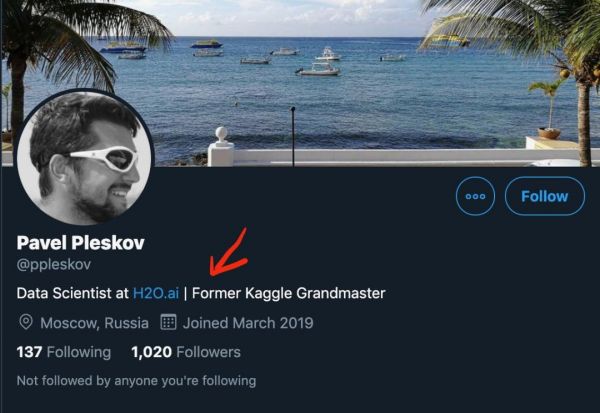Click the Moscow, Russia location text
This screenshot has height=413, width=600.
click(94, 323)
